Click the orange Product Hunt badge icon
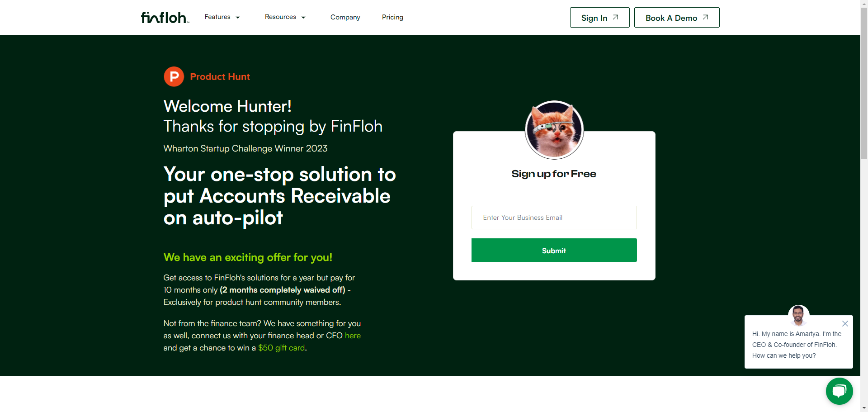 tap(174, 76)
